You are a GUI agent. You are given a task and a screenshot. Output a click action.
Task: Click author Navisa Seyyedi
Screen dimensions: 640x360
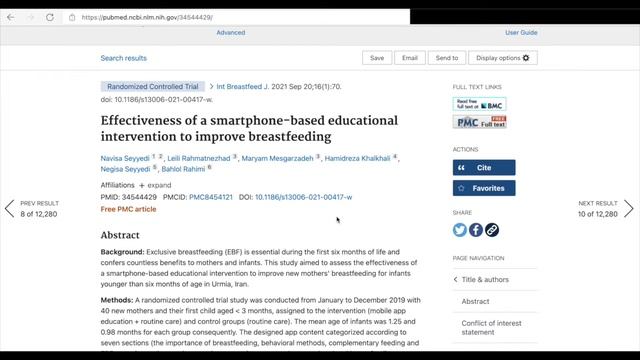[x=125, y=158]
